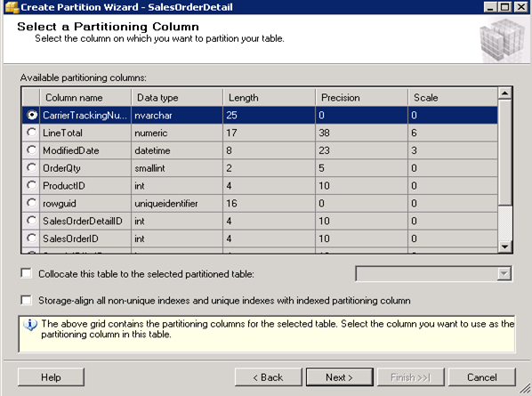The height and width of the screenshot is (396, 532).
Task: Click the cube graphic in header
Action: tap(504, 40)
